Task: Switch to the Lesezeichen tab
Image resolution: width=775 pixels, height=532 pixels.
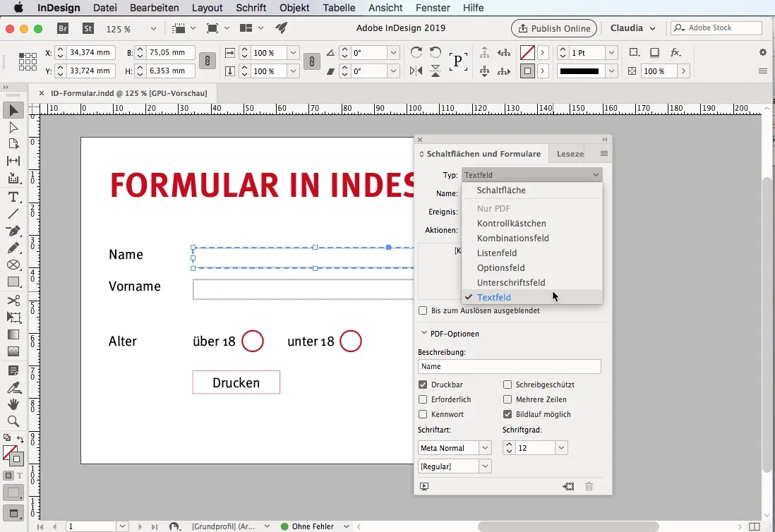Action: [570, 153]
